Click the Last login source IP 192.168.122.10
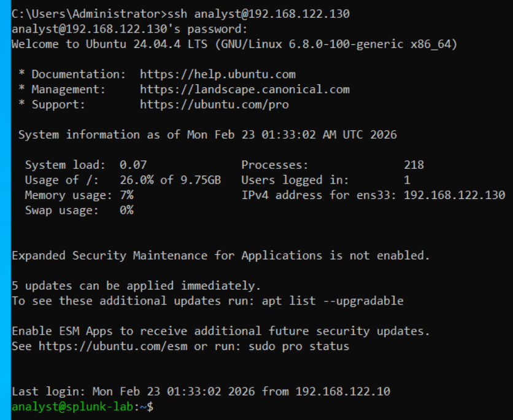The width and height of the screenshot is (513, 420). [x=342, y=391]
